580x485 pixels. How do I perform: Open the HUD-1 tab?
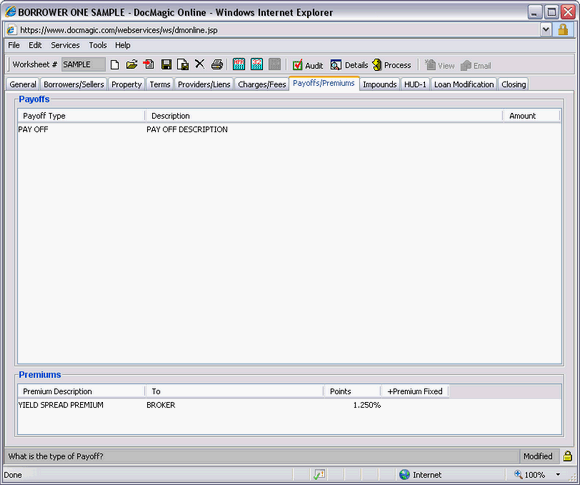(415, 84)
